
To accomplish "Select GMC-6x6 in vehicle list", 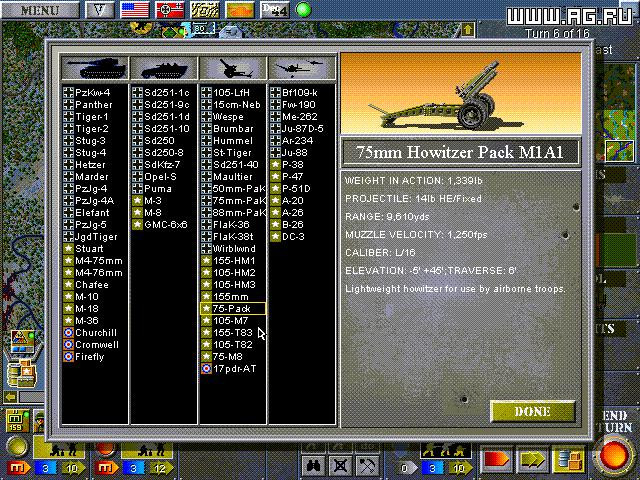I will point(165,224).
